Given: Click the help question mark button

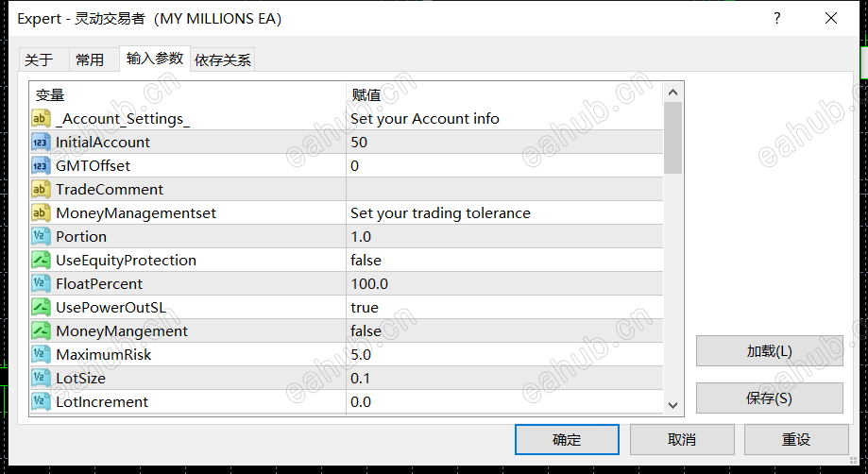Looking at the screenshot, I should [777, 18].
